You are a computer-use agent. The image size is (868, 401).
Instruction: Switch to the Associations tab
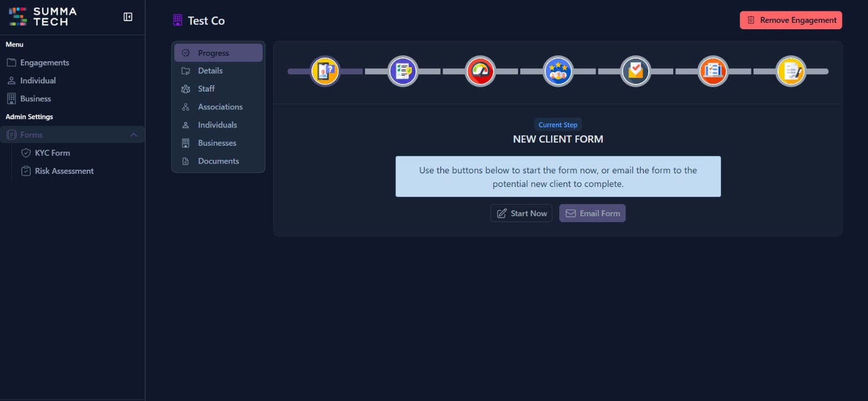(218, 107)
